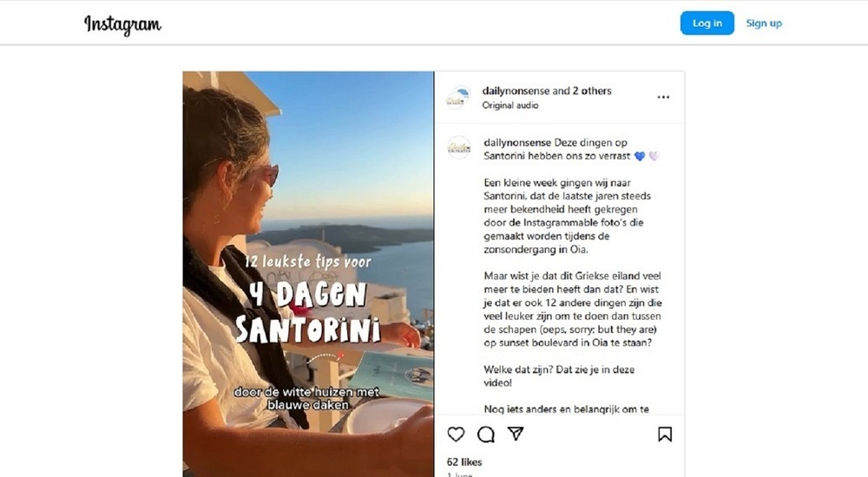The height and width of the screenshot is (477, 868).
Task: Play the Santorini reel video
Action: [308, 274]
